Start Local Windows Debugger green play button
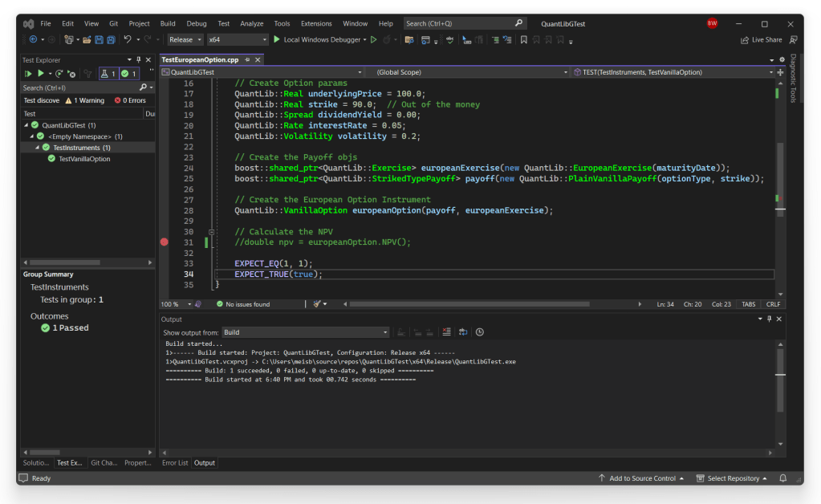Screen dimensions: 821x504 tap(277, 40)
